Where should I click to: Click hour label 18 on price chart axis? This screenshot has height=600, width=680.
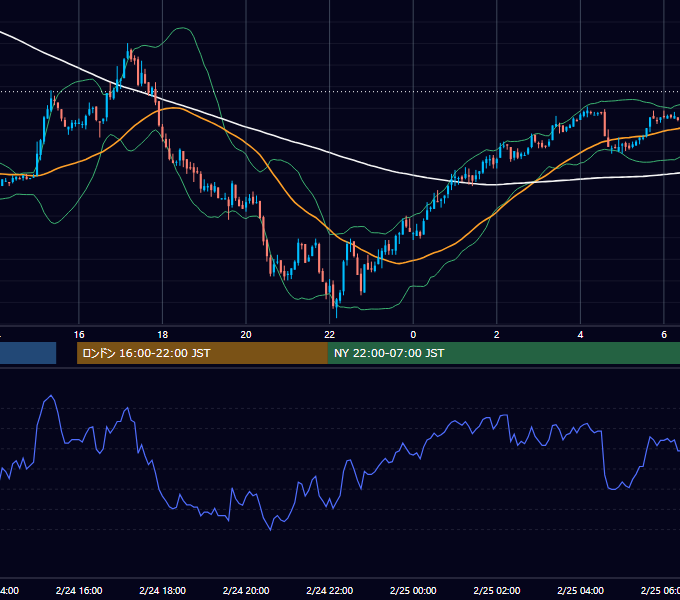click(x=163, y=335)
